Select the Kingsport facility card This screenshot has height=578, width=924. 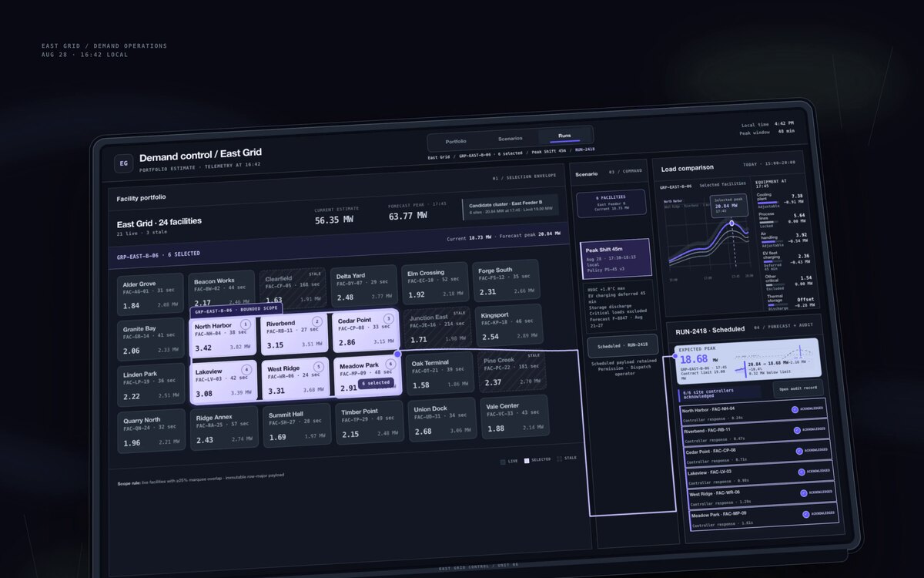click(x=508, y=325)
